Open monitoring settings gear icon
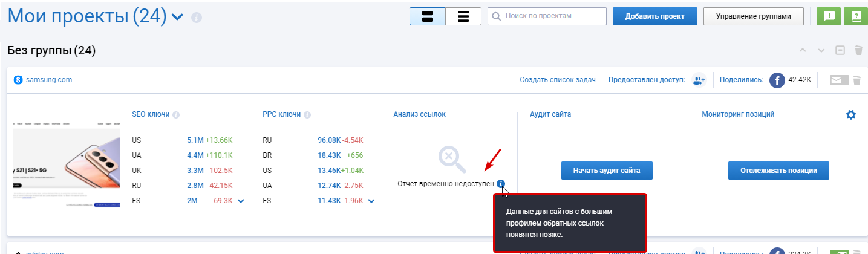The image size is (868, 254). (851, 114)
